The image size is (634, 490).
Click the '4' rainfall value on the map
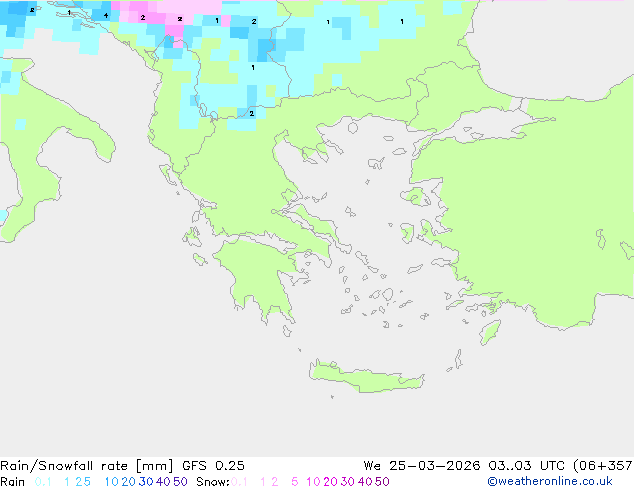click(106, 16)
